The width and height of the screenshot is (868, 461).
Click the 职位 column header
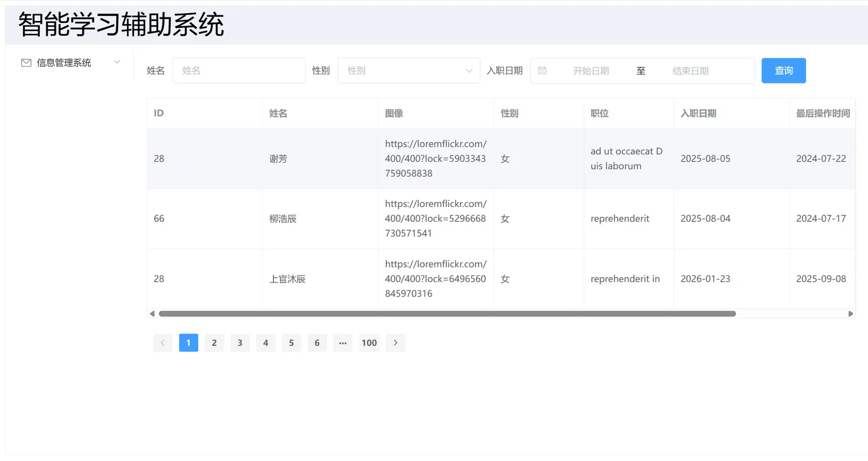point(629,113)
